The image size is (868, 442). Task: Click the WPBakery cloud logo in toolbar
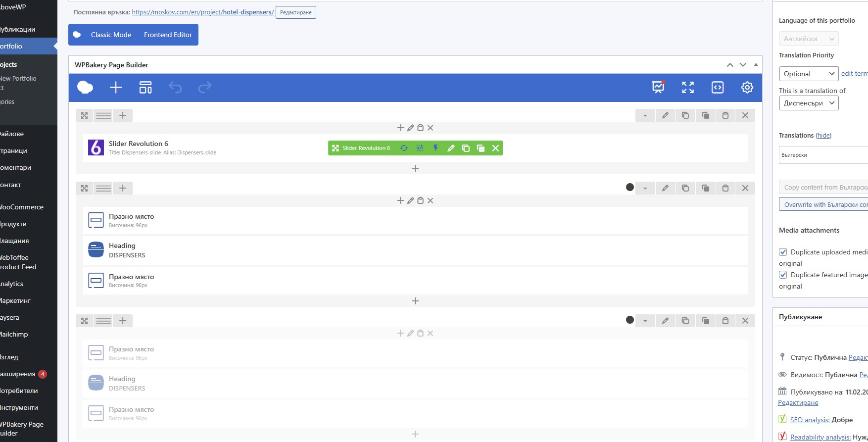click(x=85, y=88)
